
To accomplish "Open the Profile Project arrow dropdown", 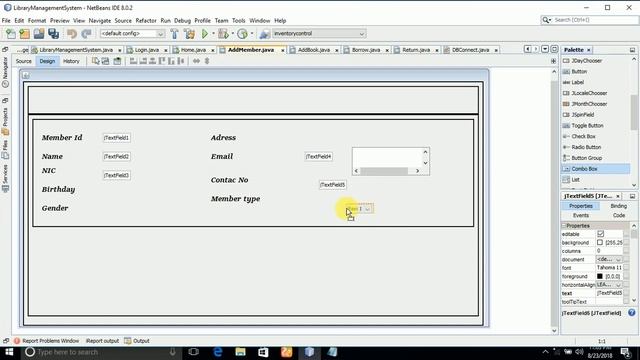I will 252,34.
